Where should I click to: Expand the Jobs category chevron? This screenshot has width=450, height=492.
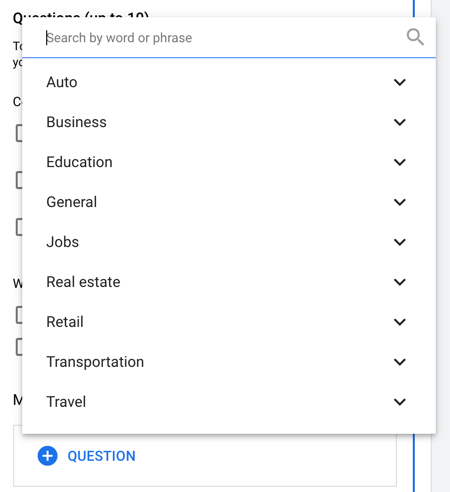[400, 242]
